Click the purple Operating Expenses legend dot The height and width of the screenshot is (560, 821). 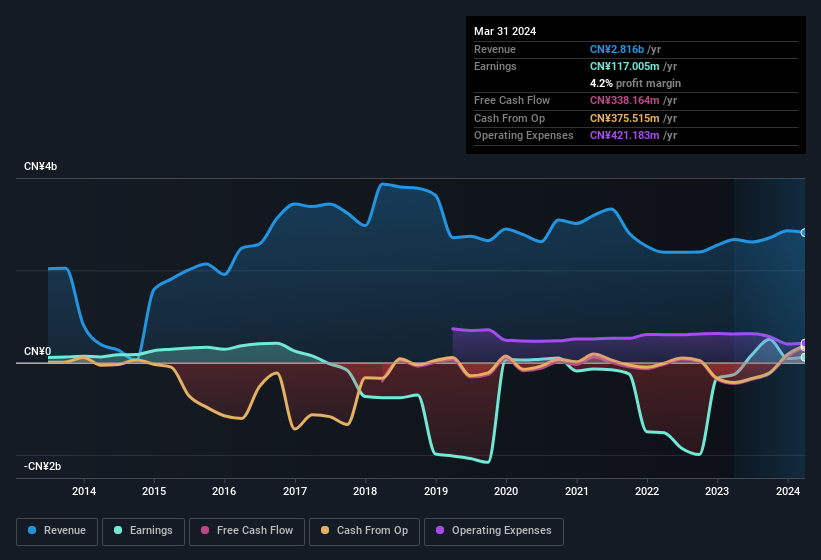[x=440, y=531]
